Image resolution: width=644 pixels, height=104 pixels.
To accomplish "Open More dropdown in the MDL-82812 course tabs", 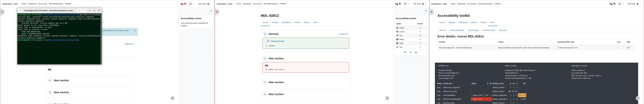I will point(316,23).
